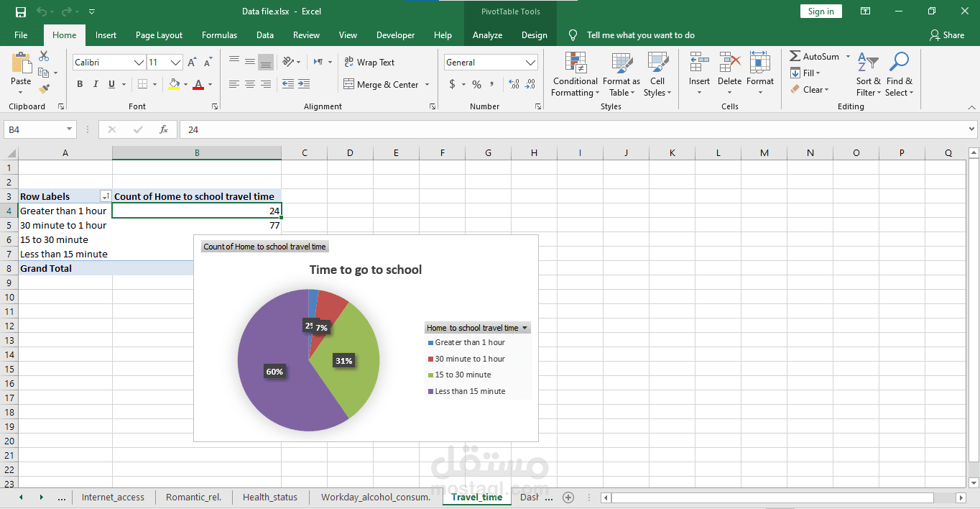Open the File tab
This screenshot has width=980, height=509.
pos(21,35)
